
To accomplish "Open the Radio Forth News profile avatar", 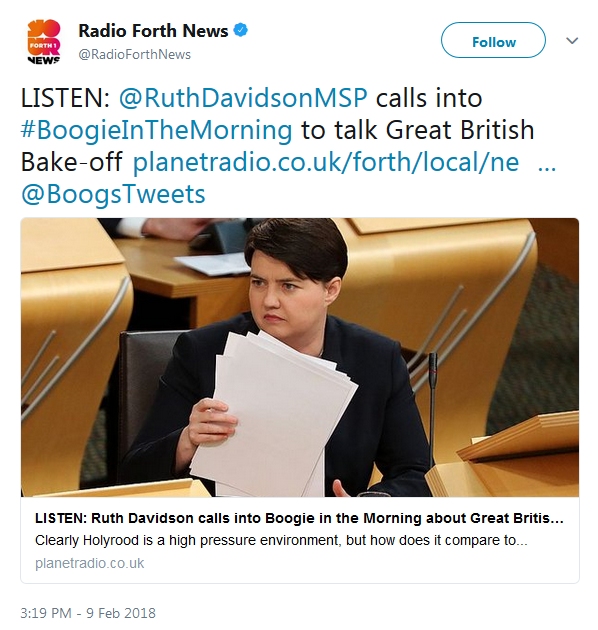I will coord(44,42).
